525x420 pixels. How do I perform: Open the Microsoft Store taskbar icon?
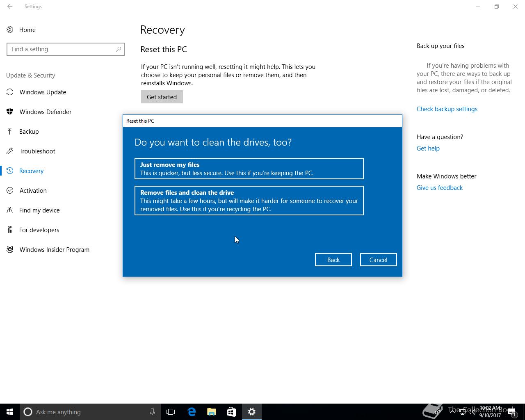231,412
